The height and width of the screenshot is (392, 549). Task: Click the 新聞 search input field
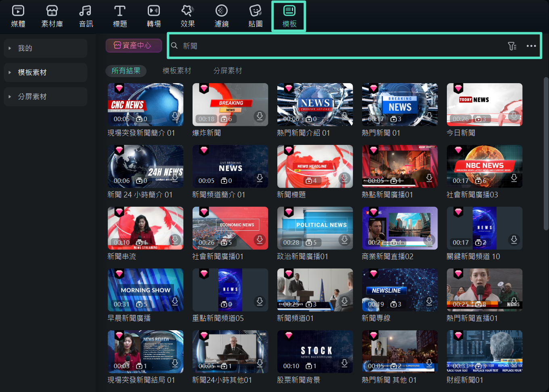click(339, 46)
